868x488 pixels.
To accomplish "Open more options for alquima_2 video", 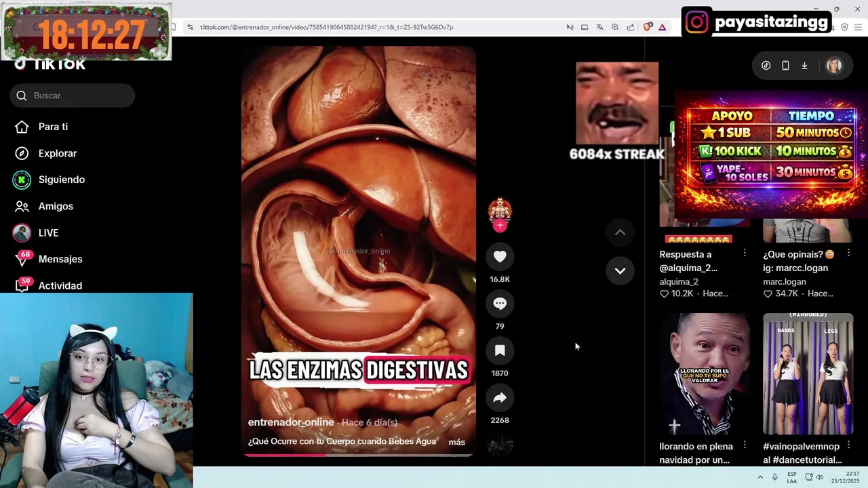I will pyautogui.click(x=745, y=253).
